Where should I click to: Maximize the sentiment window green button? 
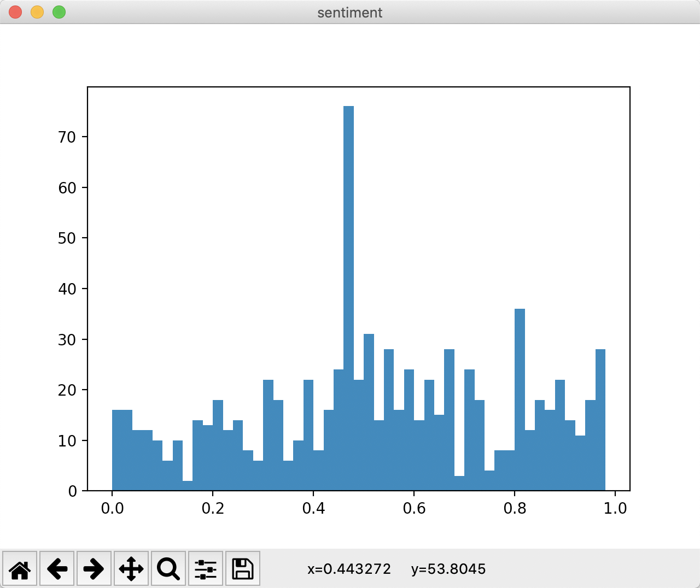coord(59,12)
